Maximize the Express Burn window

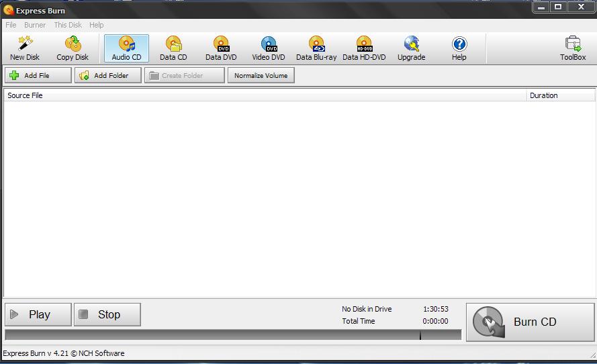click(x=558, y=7)
